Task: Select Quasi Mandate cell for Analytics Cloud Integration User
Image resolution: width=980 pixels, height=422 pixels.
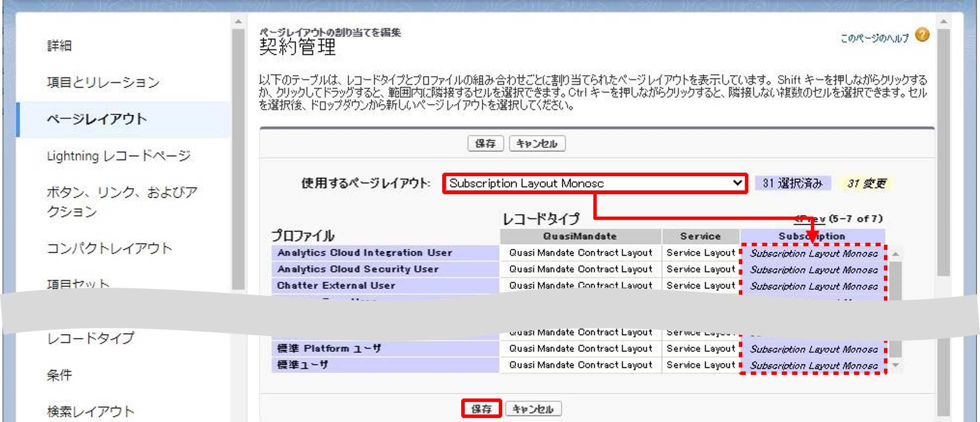Action: 581,253
